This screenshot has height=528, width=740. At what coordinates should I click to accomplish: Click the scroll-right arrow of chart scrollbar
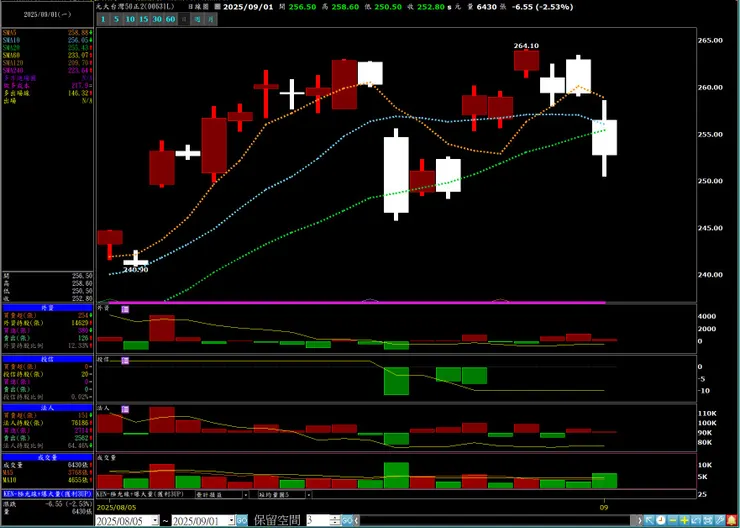coord(640,520)
